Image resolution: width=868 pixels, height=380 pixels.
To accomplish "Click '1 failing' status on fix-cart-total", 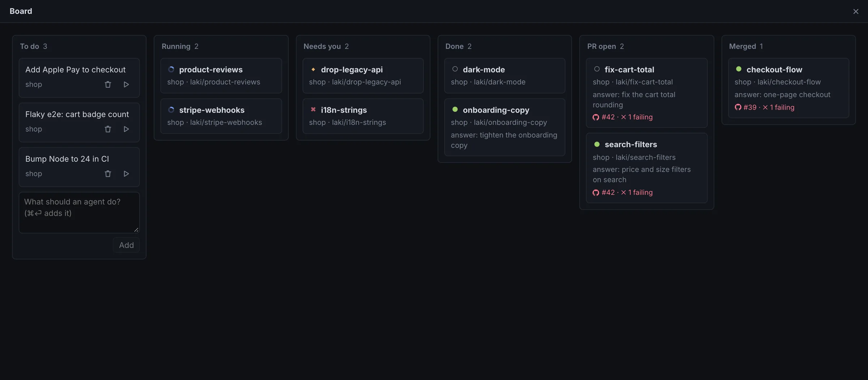I will click(637, 117).
